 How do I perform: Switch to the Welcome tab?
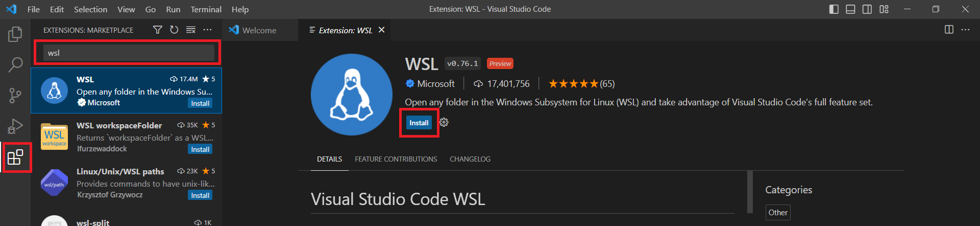tap(260, 30)
